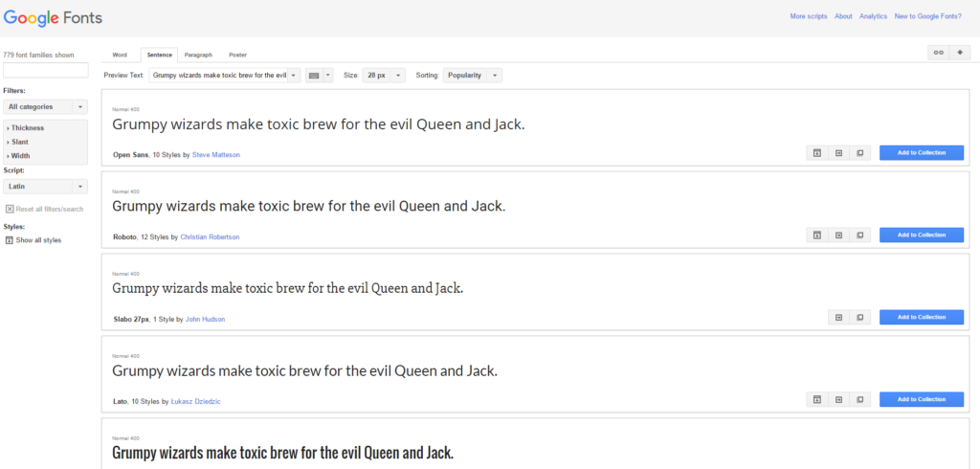
Task: Click the Lato font name
Action: click(x=120, y=401)
